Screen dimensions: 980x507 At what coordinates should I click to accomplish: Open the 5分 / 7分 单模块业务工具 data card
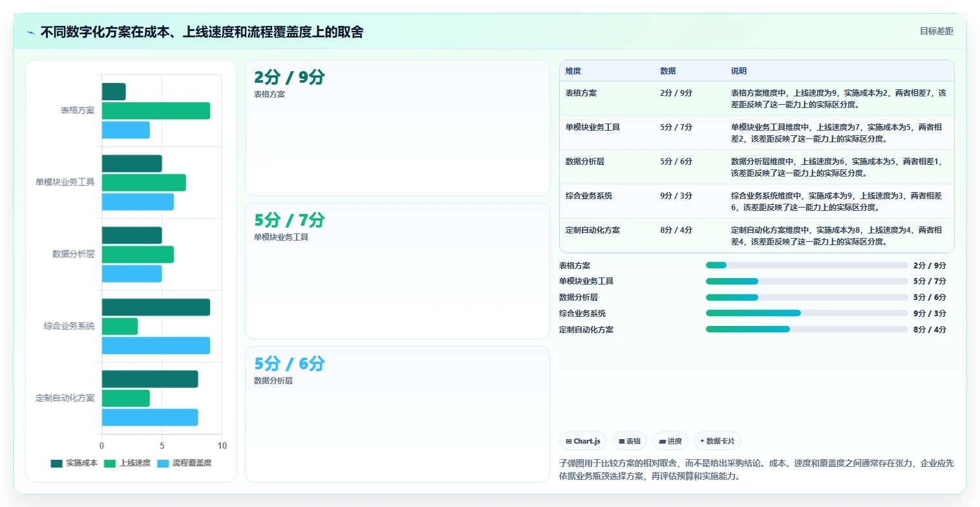point(397,271)
